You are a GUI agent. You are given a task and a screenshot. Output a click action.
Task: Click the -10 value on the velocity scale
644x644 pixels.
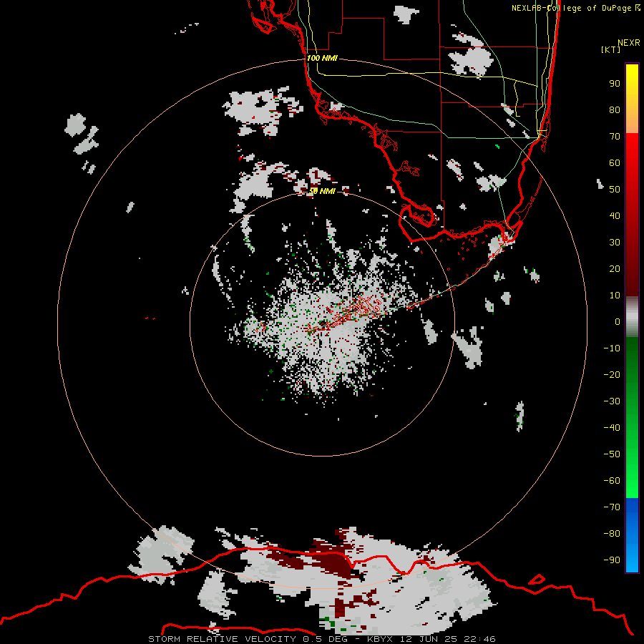pos(612,348)
